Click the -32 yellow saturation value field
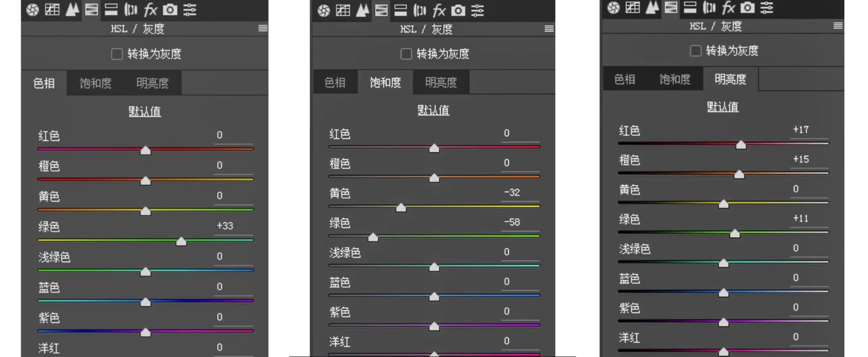This screenshot has height=357, width=868. tap(520, 193)
